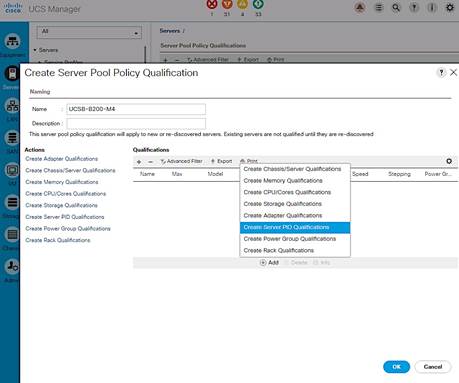Confirm with the OK button
This screenshot has width=459, height=383.
396,367
